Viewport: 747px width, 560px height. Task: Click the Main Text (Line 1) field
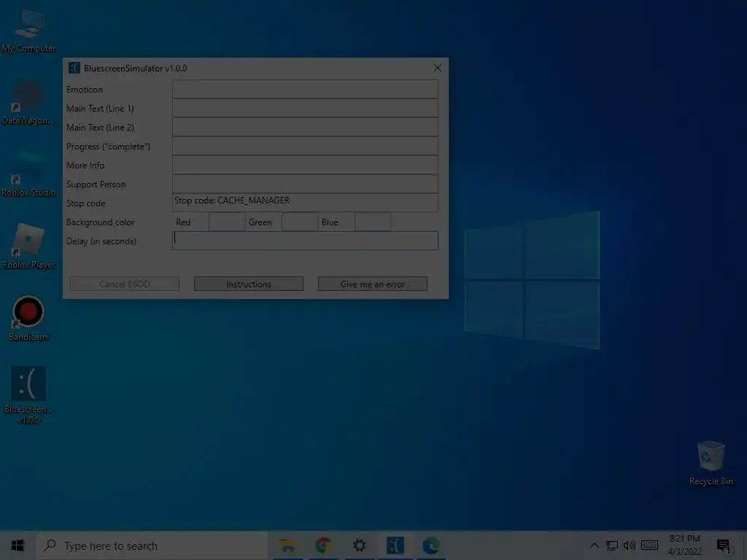click(305, 108)
